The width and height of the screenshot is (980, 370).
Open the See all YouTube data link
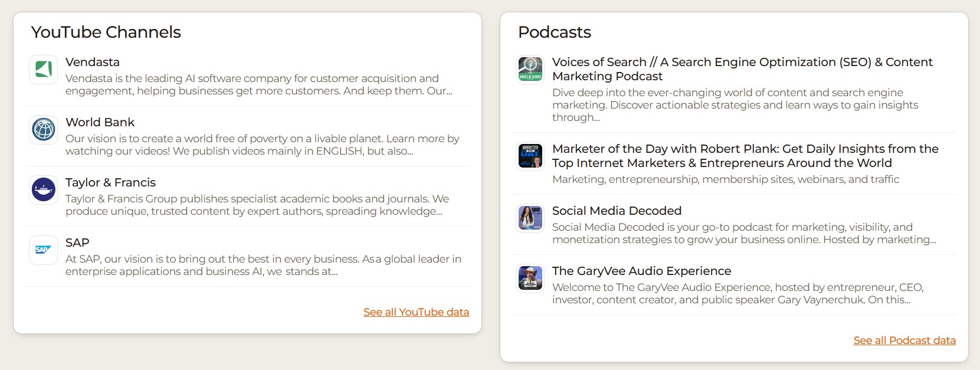pyautogui.click(x=416, y=312)
